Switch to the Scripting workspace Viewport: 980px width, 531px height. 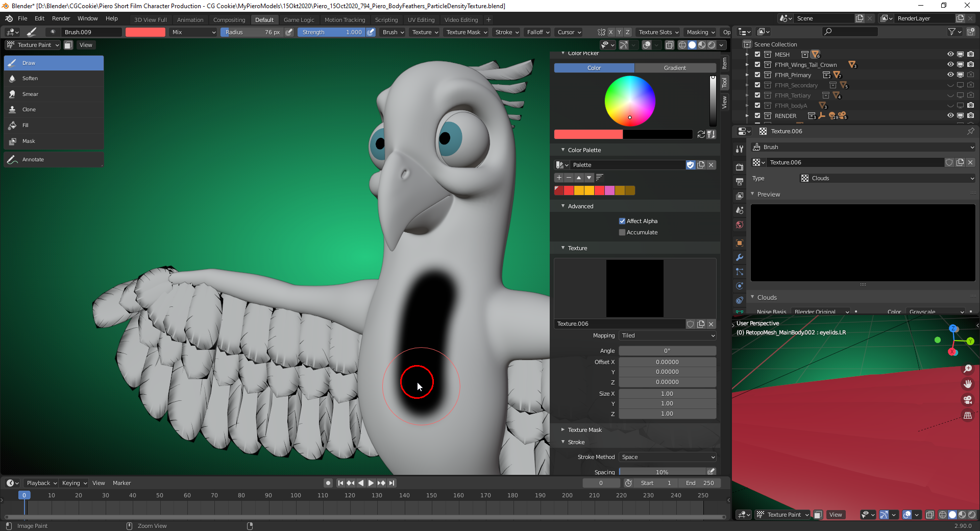386,20
